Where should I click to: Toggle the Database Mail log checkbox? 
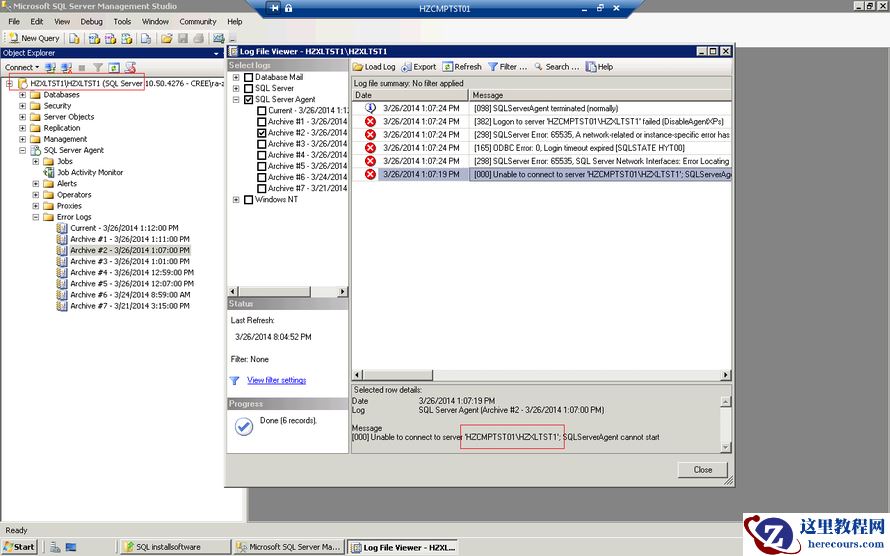[x=249, y=77]
